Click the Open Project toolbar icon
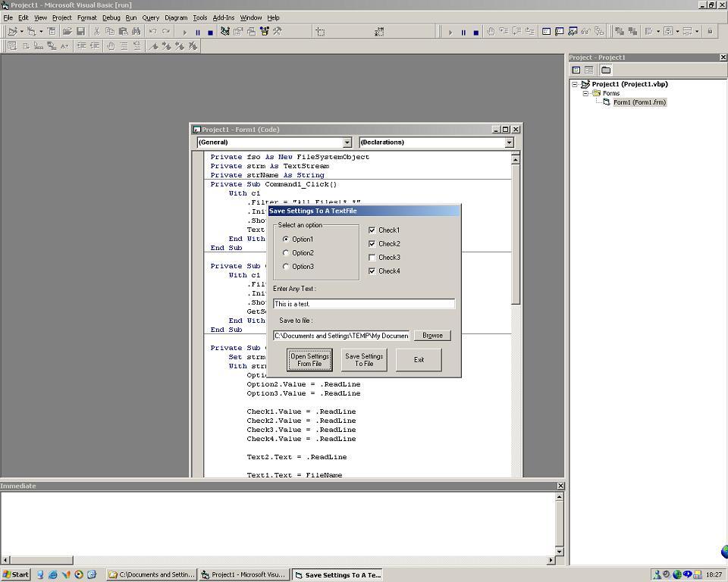Screen dimensions: 728x582 [67, 32]
